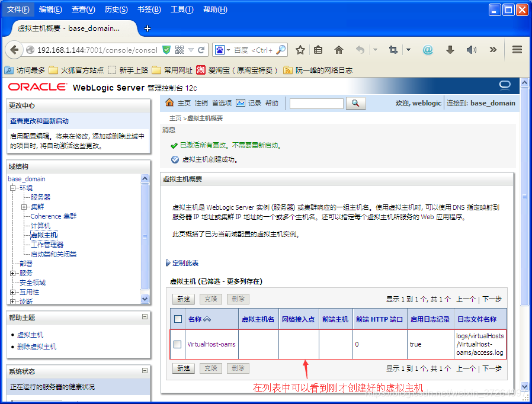Open the 书签(B) menu
Screen dimensions: 532x404
149,9
